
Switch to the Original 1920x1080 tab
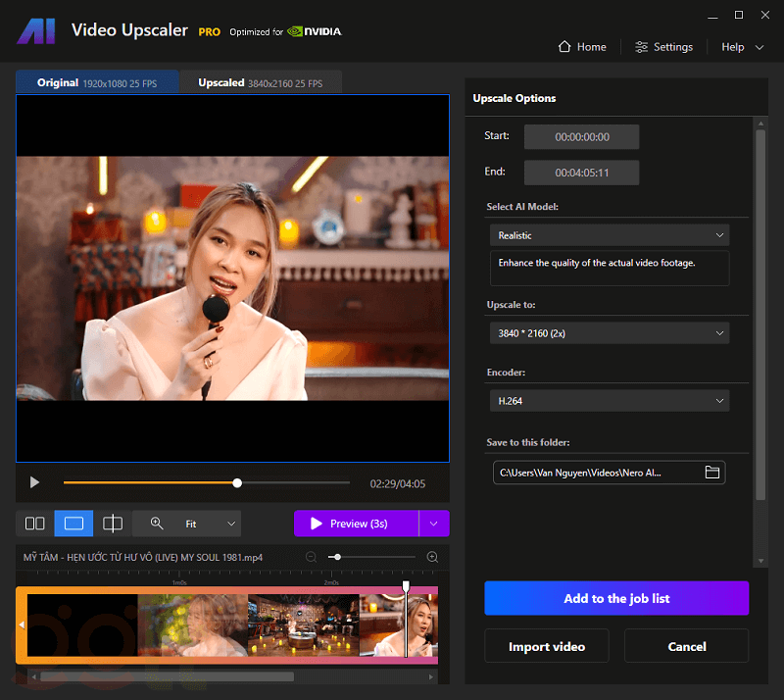[x=97, y=83]
